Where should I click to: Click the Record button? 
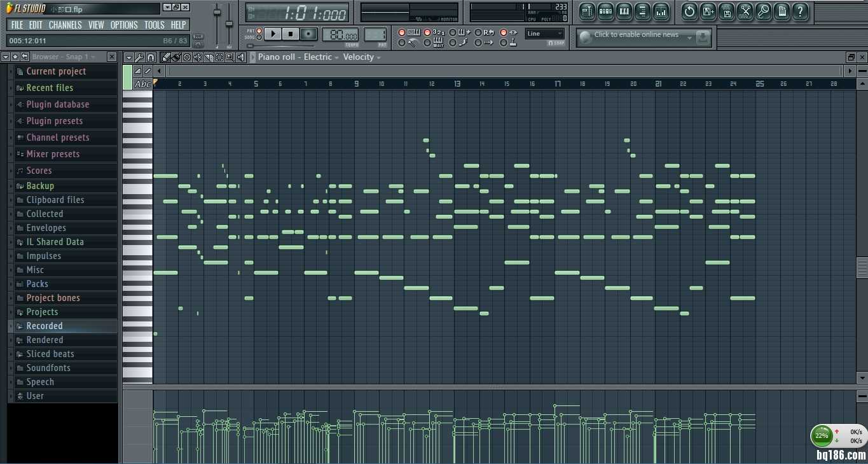point(309,34)
